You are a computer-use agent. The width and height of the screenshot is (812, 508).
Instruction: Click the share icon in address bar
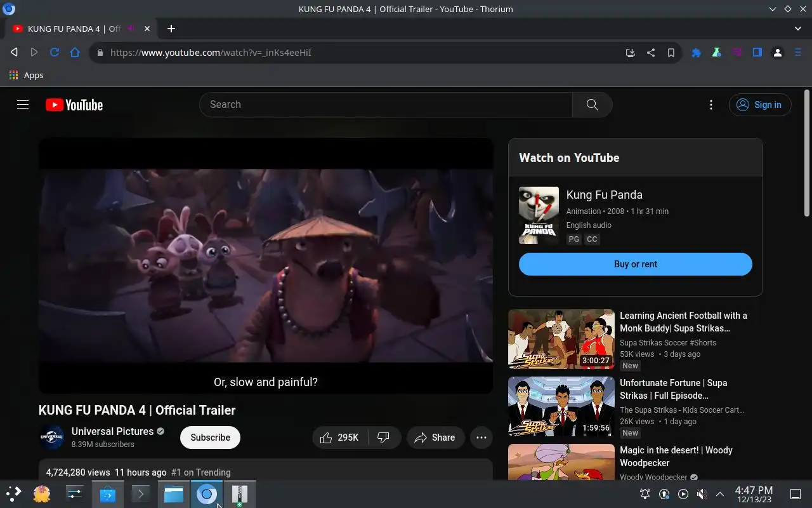[650, 53]
